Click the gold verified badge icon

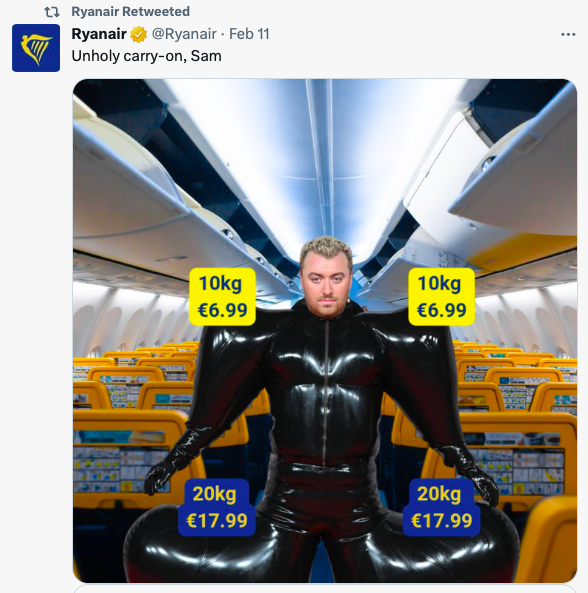click(x=139, y=34)
